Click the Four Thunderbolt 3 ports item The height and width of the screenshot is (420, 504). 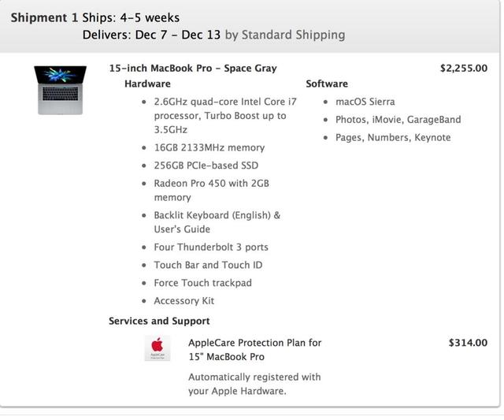tap(211, 247)
